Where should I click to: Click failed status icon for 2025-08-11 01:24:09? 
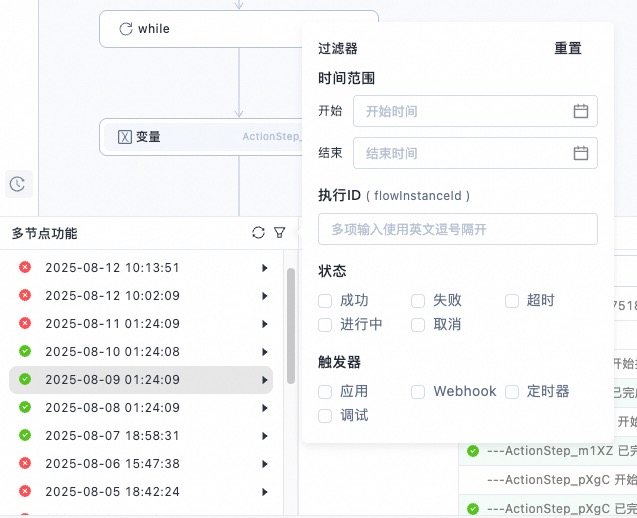25,323
